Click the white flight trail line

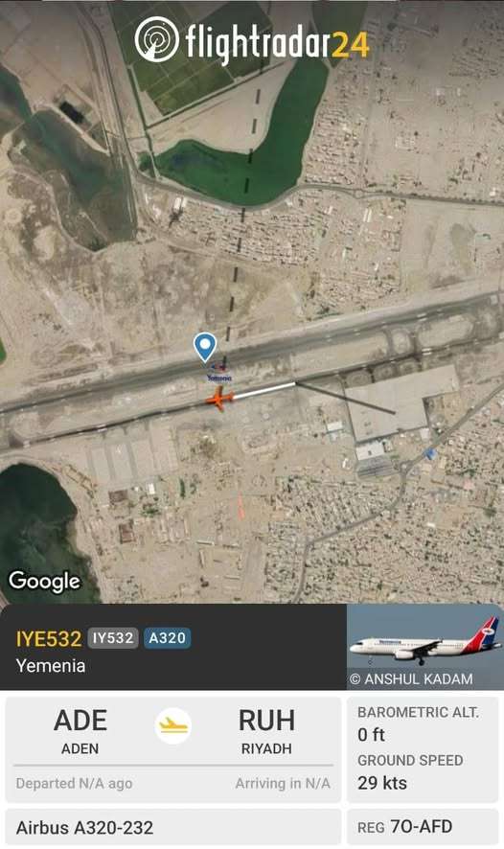tap(264, 390)
